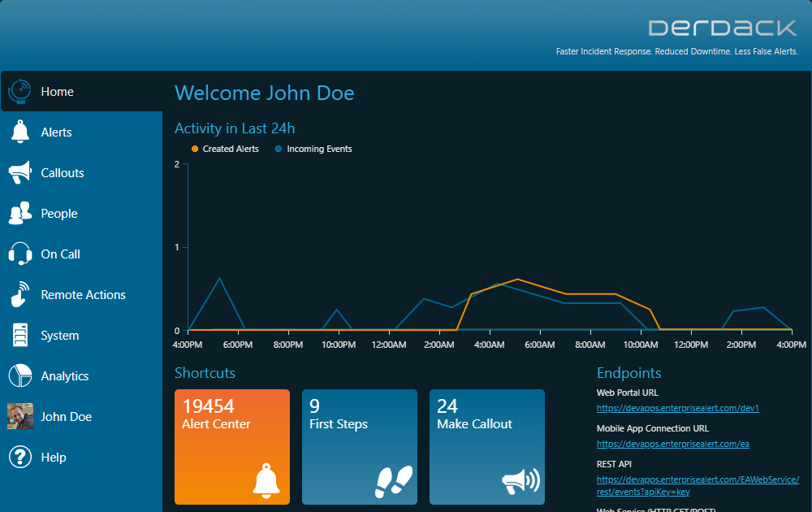Click the On Call headset icon
The width and height of the screenshot is (812, 512).
pos(20,254)
